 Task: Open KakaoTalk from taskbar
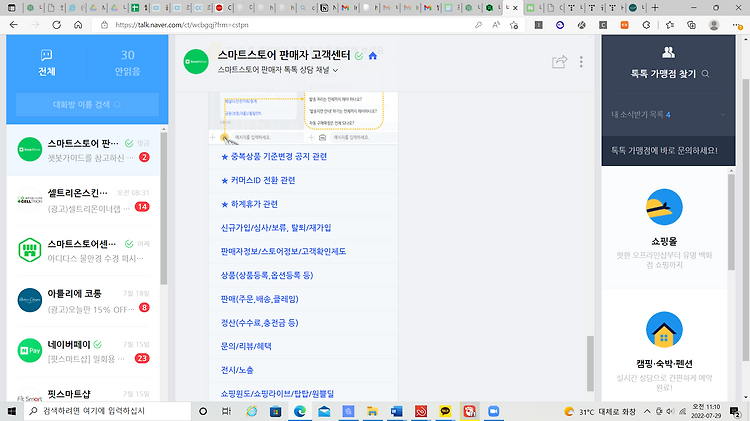[445, 411]
